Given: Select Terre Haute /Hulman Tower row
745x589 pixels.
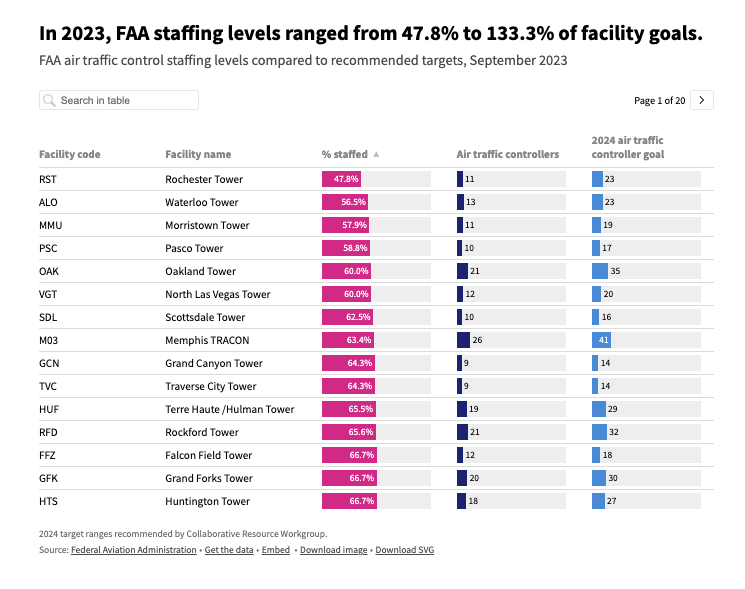Looking at the screenshot, I should click(229, 409).
